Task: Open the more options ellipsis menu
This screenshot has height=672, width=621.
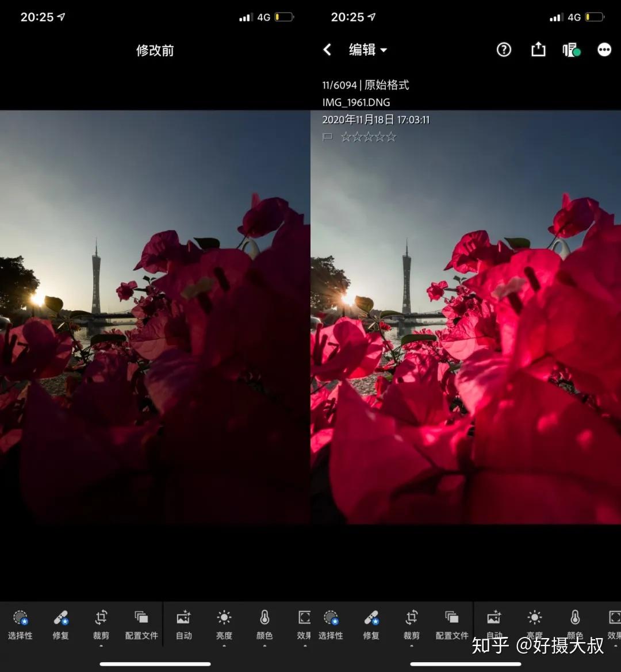Action: click(x=604, y=49)
